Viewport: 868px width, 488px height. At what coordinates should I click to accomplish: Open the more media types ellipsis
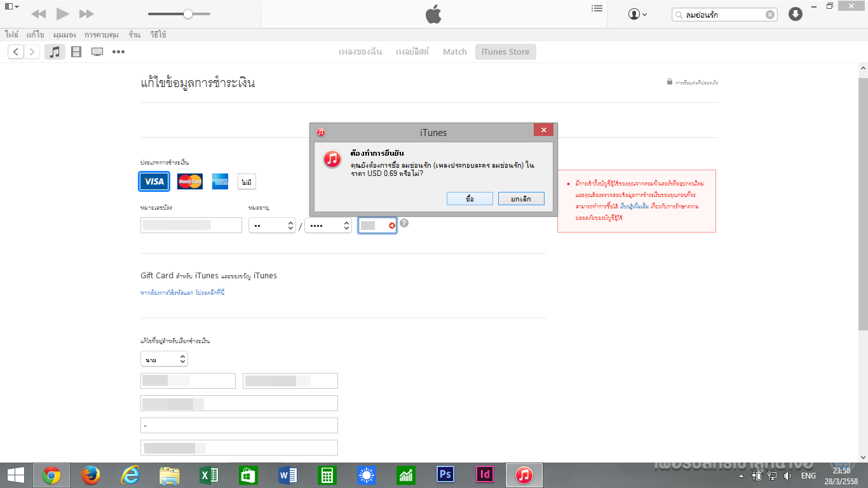(x=118, y=52)
